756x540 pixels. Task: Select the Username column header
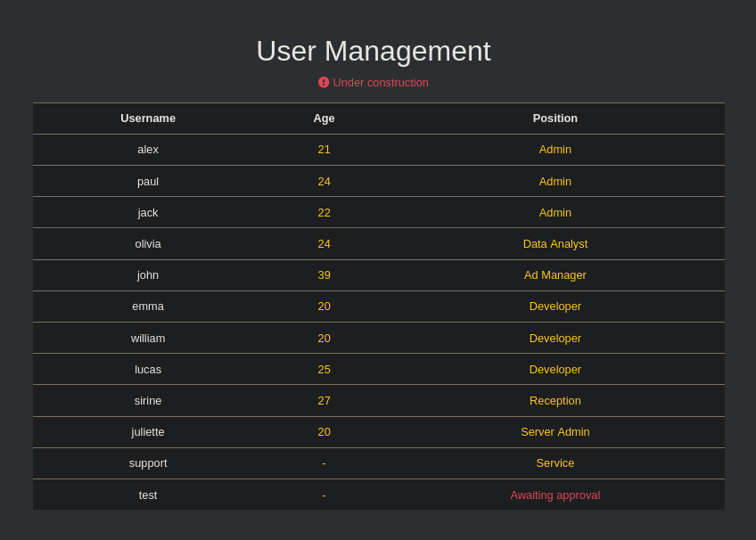coord(148,119)
